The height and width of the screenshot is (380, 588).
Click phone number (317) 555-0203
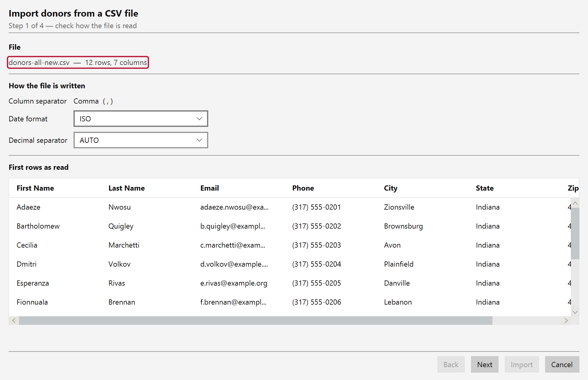pyautogui.click(x=316, y=245)
